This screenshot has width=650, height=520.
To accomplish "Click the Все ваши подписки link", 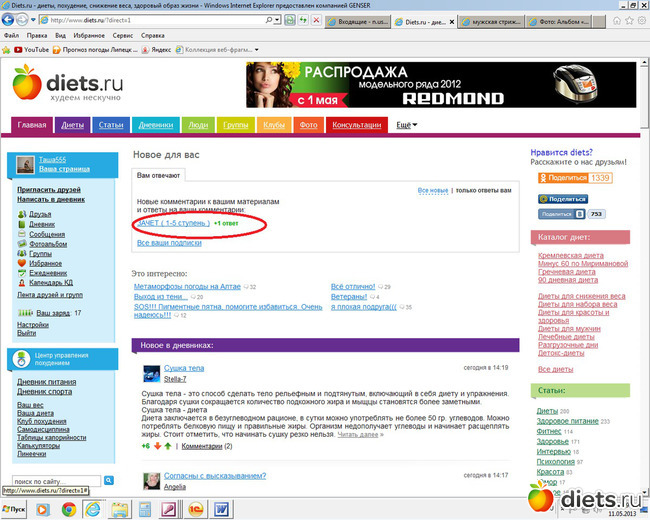I will coord(169,243).
